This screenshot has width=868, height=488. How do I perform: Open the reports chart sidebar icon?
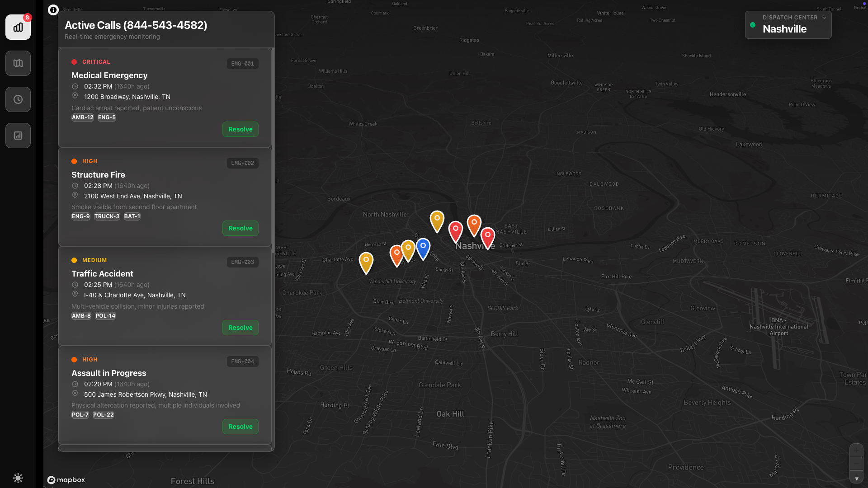(x=18, y=136)
